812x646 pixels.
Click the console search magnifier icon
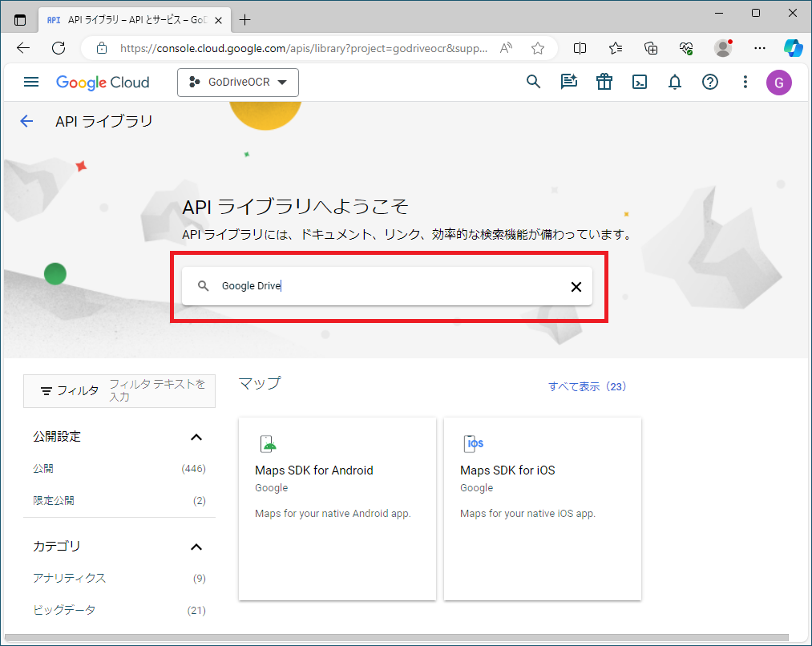pos(533,82)
